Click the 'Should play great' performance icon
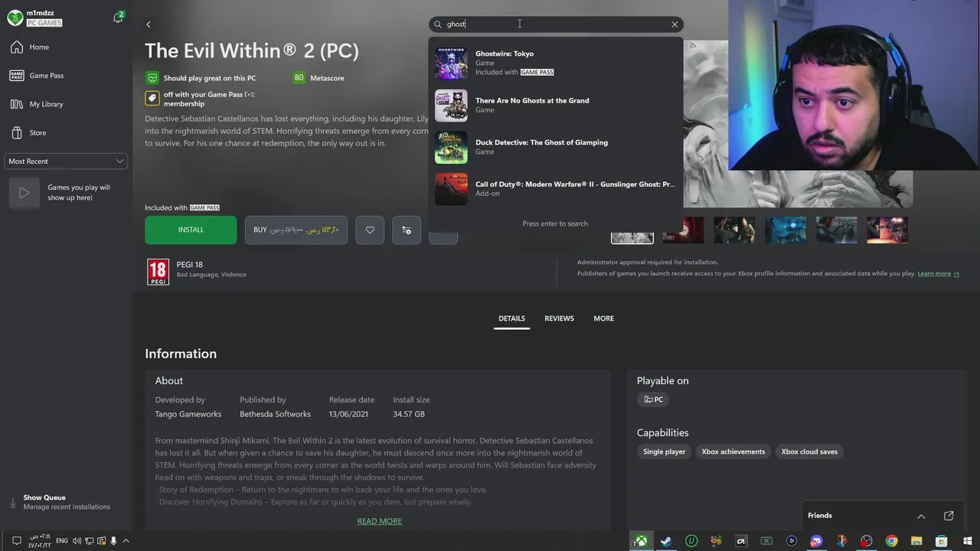The height and width of the screenshot is (551, 980). (152, 78)
